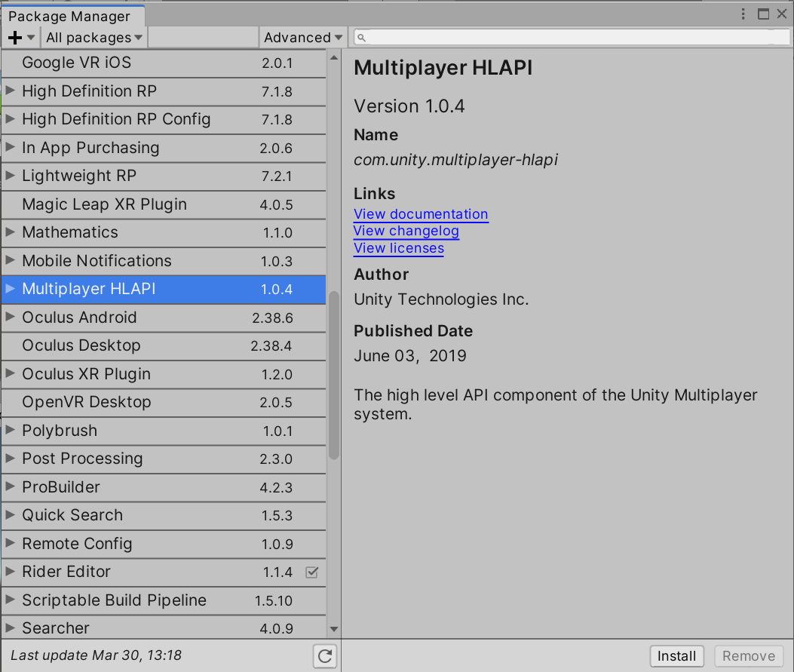Select the Searcher package name
The image size is (794, 672).
click(56, 628)
